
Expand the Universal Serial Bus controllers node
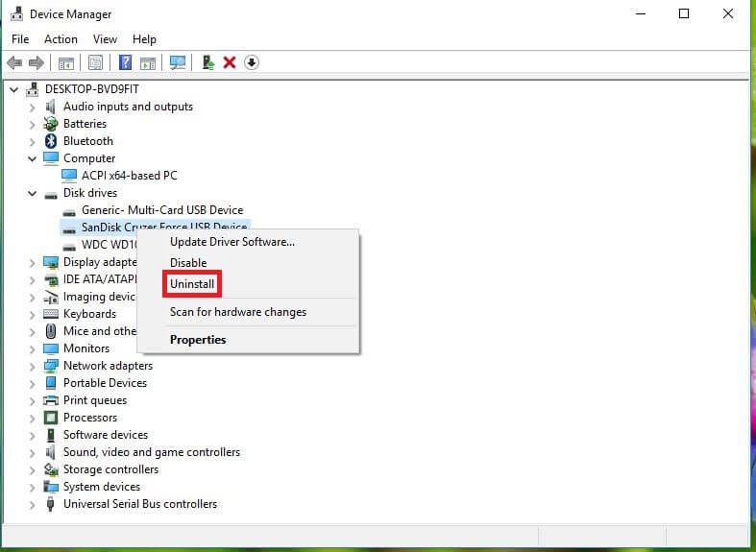click(33, 504)
